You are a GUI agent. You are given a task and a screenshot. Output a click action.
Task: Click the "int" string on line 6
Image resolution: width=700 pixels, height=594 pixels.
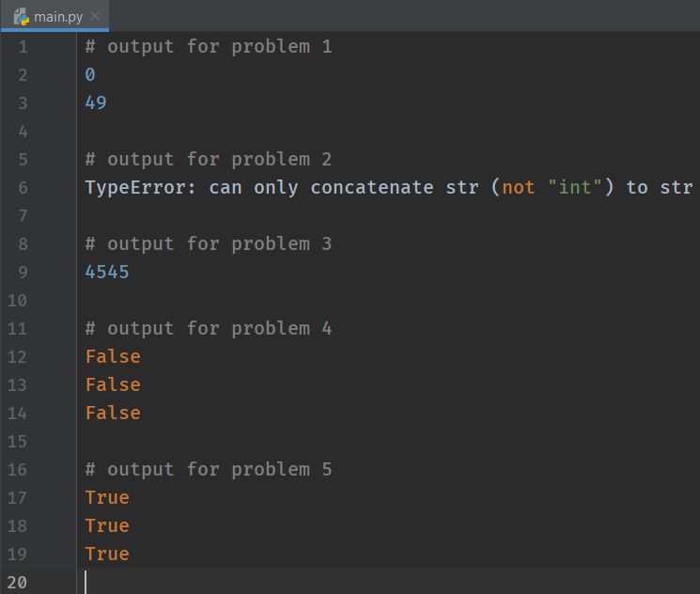click(574, 187)
